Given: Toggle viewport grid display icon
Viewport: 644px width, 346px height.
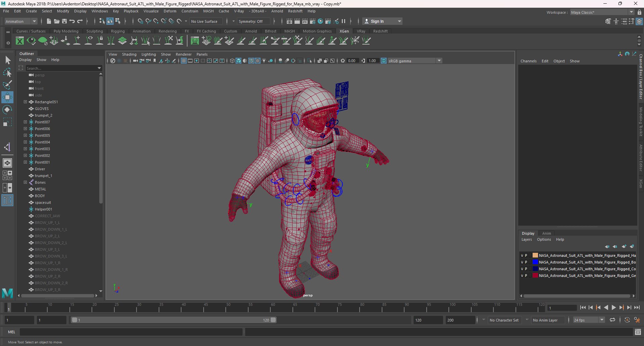Looking at the screenshot, I should (184, 61).
